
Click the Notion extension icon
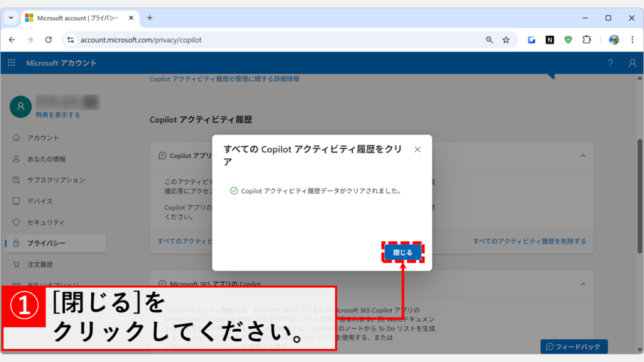point(550,40)
